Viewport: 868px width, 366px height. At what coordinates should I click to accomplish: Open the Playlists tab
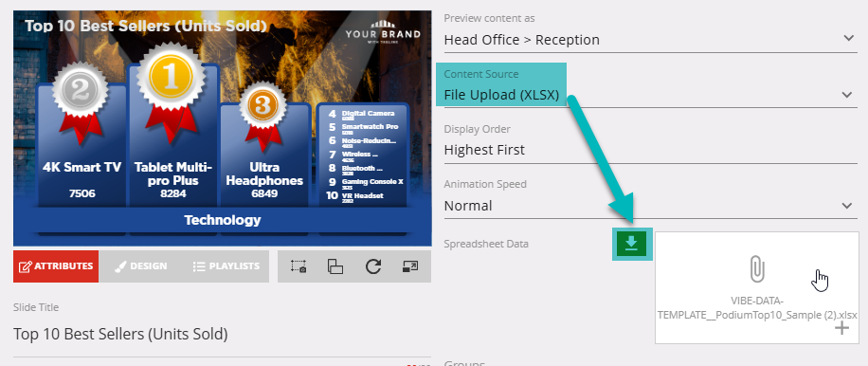click(x=226, y=266)
